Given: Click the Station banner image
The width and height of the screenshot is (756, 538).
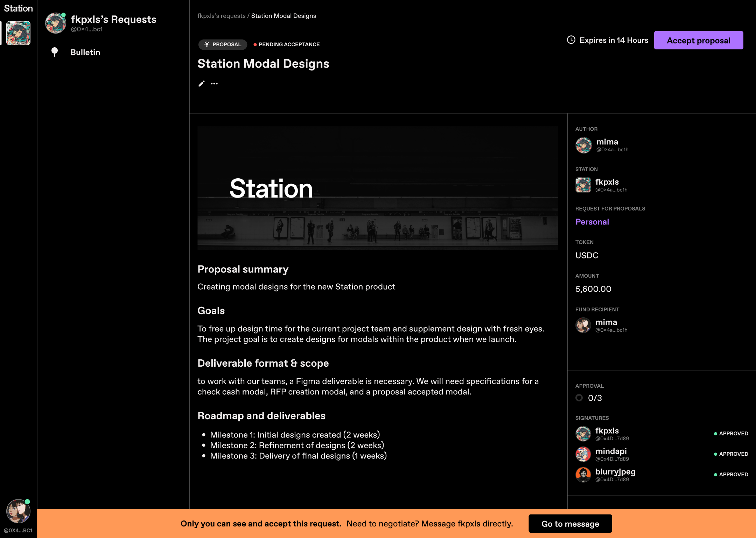Looking at the screenshot, I should point(378,188).
